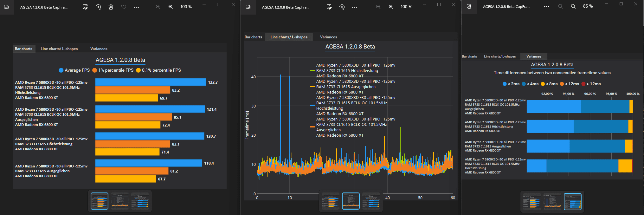Zoom in in middle Photos window
Screen dimensions: 644x215
point(391,7)
